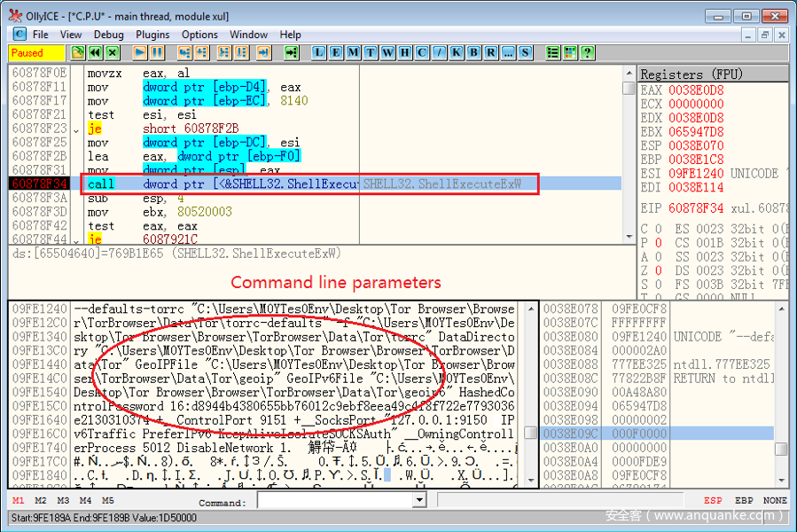
Task: Toggle EBP stack addressing mode
Action: pos(745,501)
